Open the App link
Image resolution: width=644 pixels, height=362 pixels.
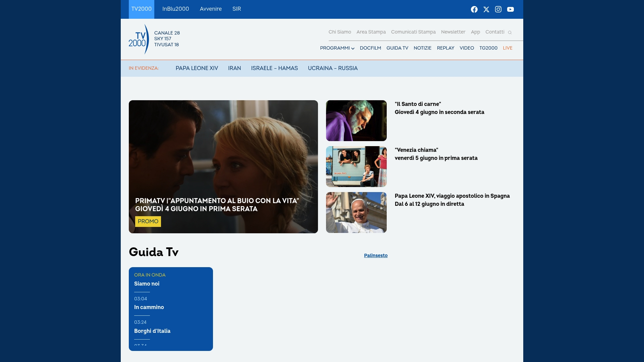pos(475,32)
